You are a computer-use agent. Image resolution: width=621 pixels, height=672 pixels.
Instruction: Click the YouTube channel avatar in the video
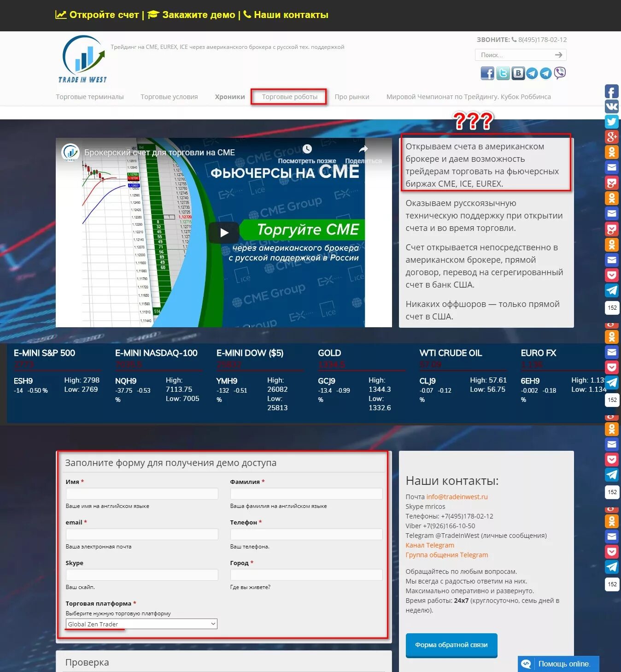(70, 152)
